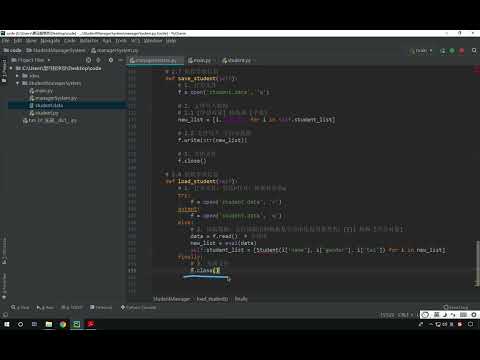Click the tool windows quick access icon

(x=5, y=315)
